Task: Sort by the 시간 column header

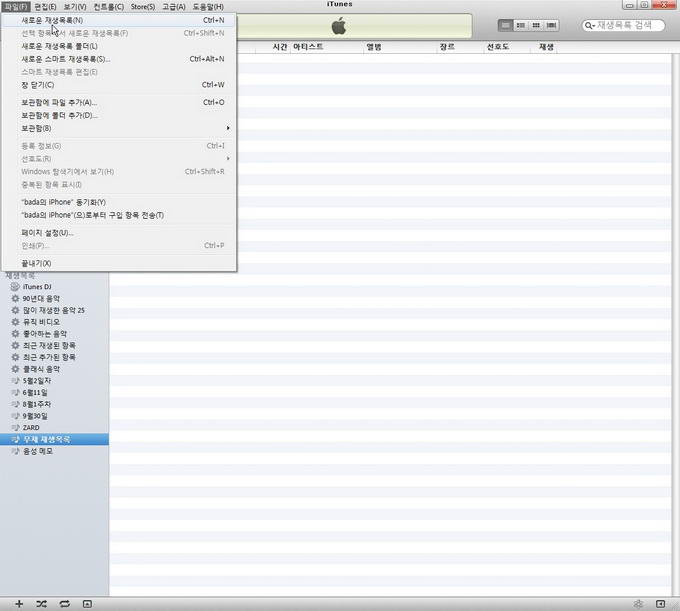Action: tap(273, 47)
